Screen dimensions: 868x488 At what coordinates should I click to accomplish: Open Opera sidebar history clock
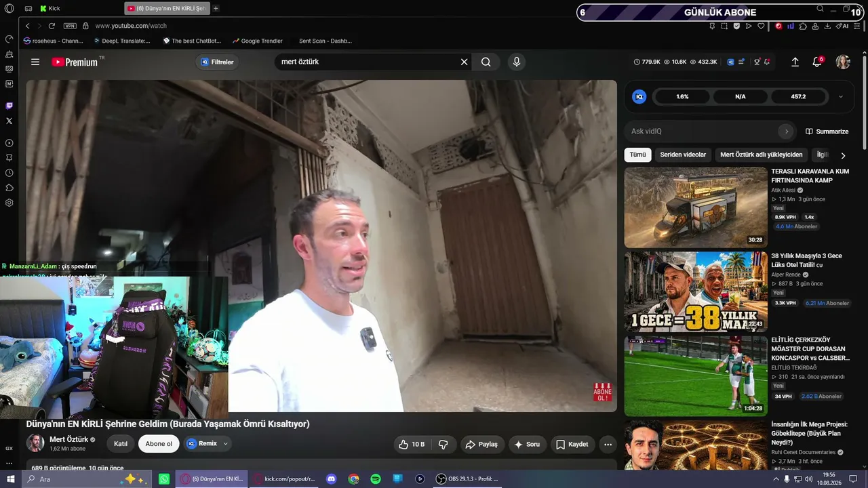coord(9,173)
